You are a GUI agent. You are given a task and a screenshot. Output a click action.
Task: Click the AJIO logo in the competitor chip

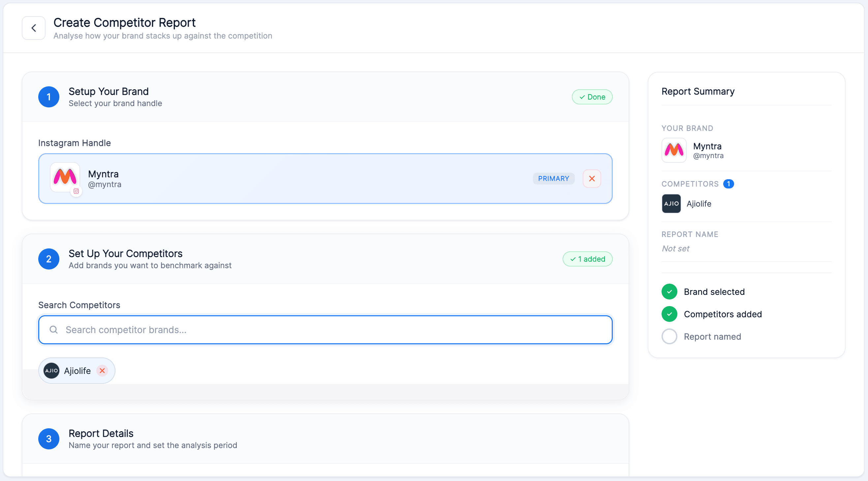click(51, 371)
